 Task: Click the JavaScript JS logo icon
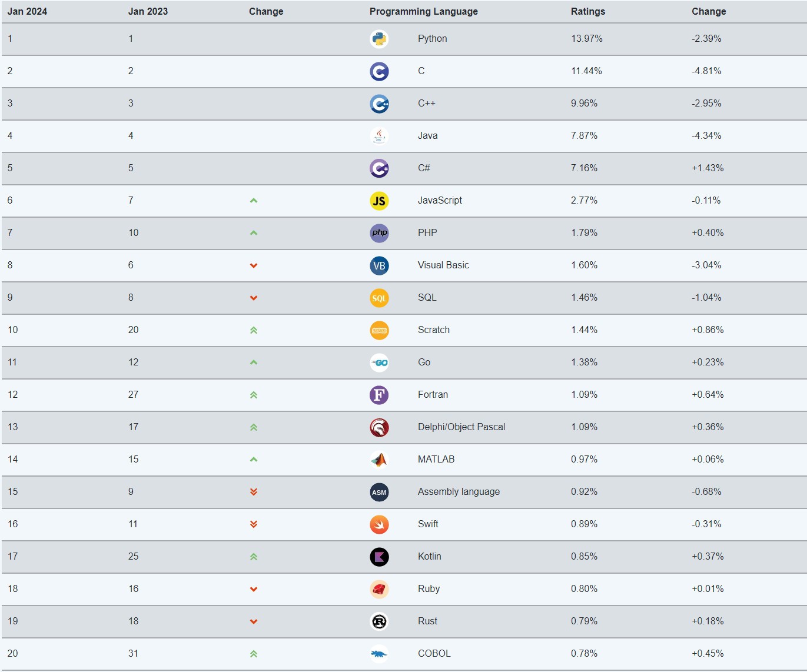379,201
